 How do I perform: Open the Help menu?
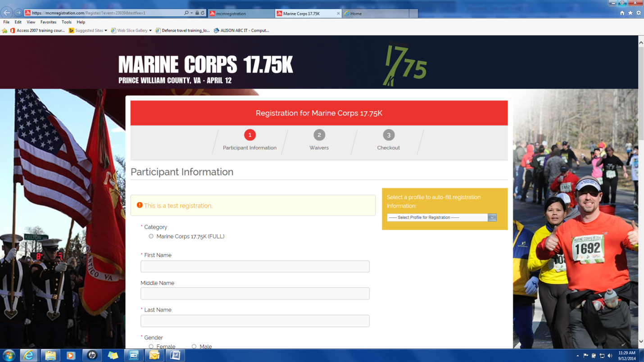click(81, 22)
